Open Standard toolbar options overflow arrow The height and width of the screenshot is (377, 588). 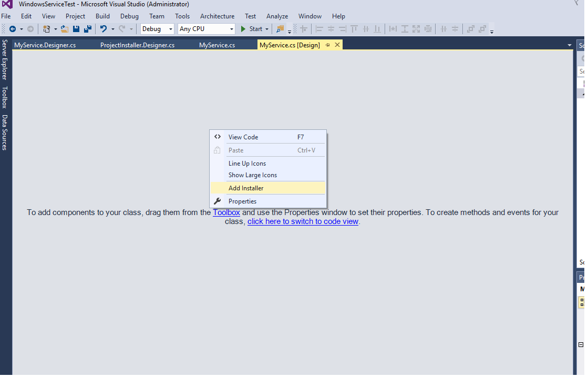click(290, 32)
